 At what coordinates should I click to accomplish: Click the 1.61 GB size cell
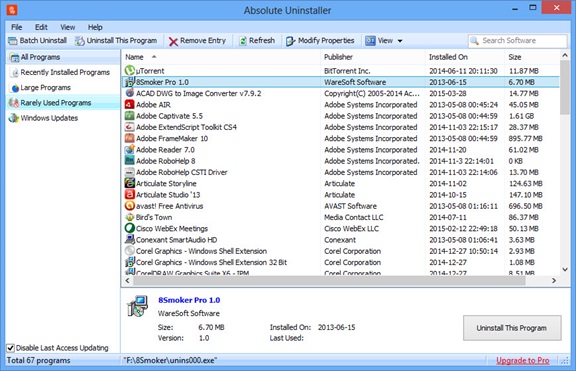tap(521, 116)
